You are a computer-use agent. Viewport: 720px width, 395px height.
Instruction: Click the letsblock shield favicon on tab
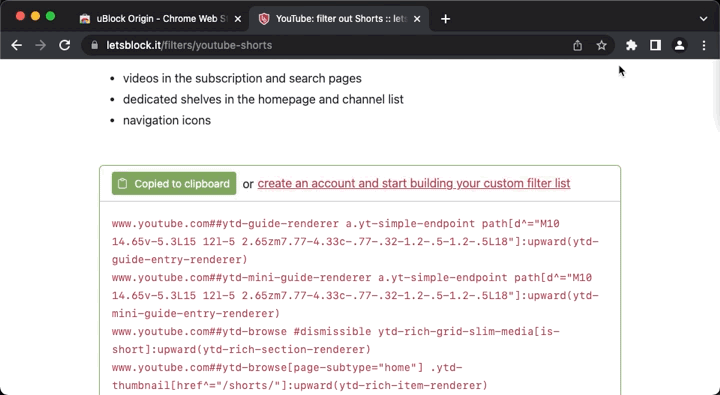(x=264, y=19)
